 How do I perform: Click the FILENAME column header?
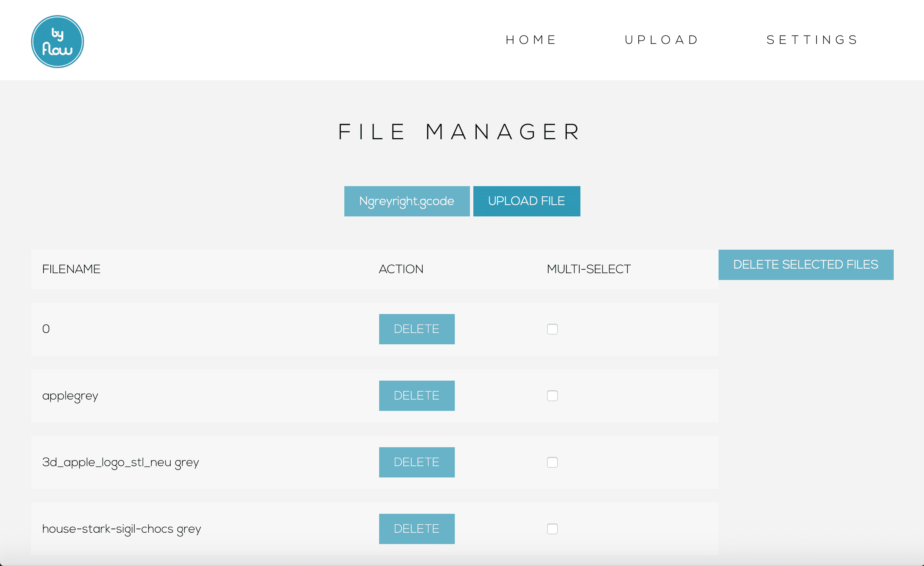point(71,269)
